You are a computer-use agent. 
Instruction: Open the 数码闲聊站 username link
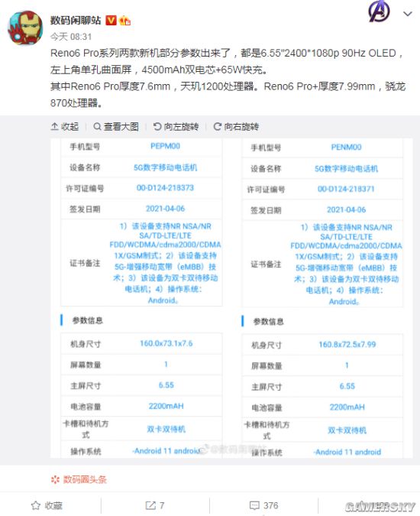click(x=76, y=21)
